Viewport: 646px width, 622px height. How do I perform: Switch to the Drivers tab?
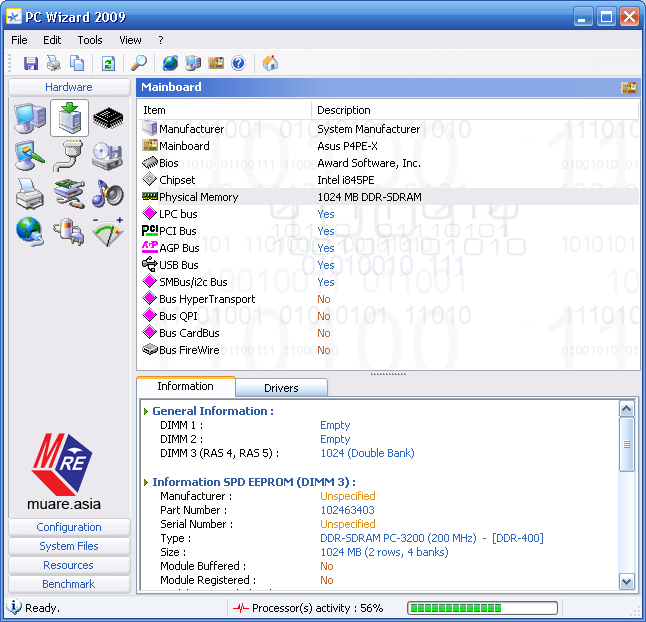[x=281, y=388]
